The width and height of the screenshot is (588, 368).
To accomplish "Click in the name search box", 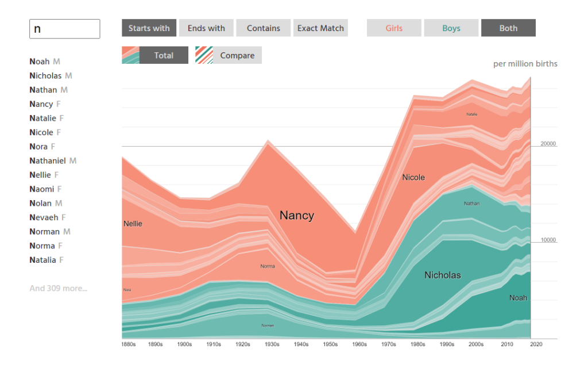I will point(64,29).
